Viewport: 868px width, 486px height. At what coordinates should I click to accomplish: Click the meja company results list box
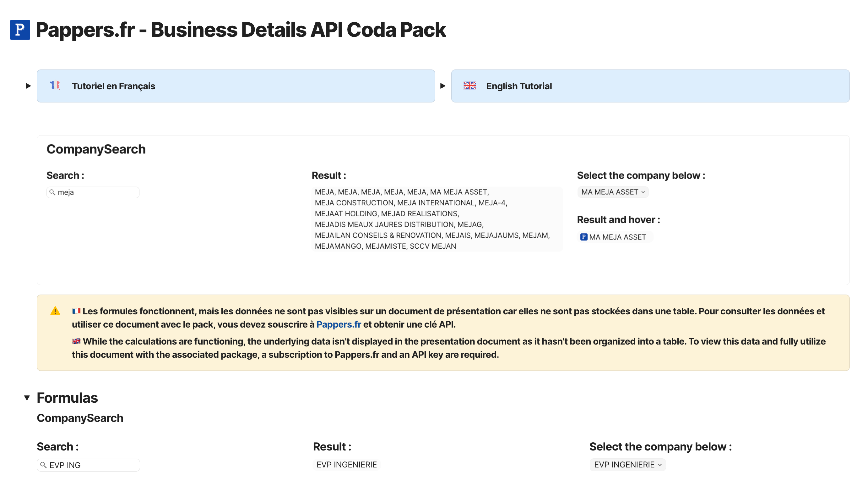point(437,219)
